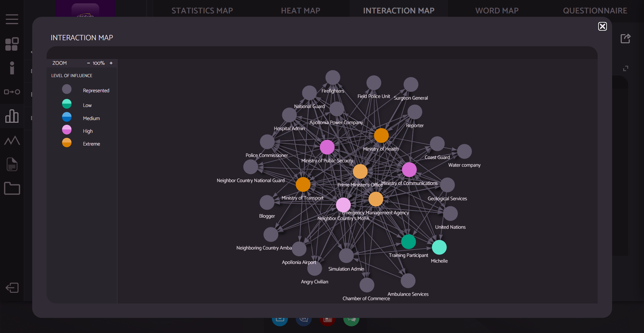The image size is (644, 333).
Task: Open the folder icon in sidebar
Action: pos(12,188)
